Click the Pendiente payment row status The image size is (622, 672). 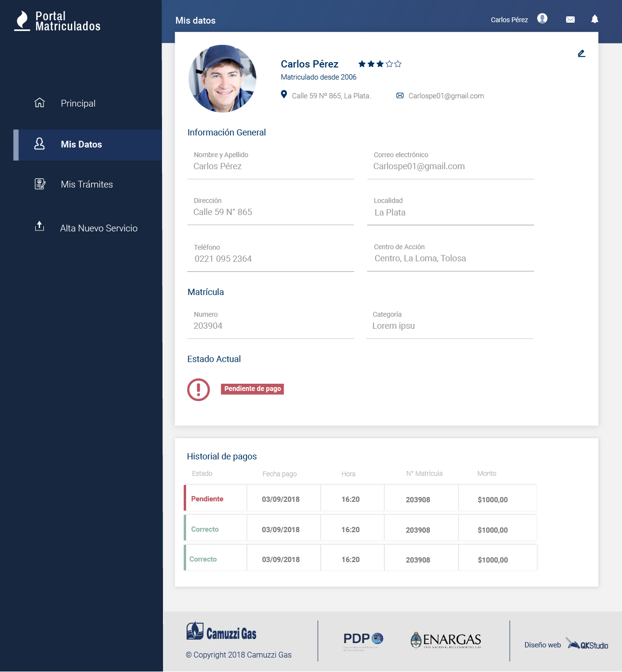coord(207,498)
